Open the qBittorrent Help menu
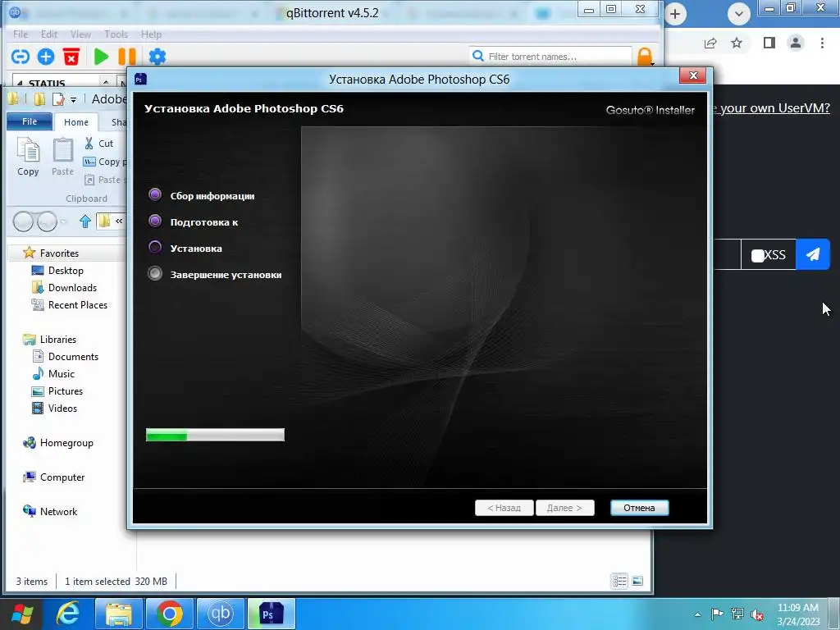840x630 pixels. tap(151, 34)
